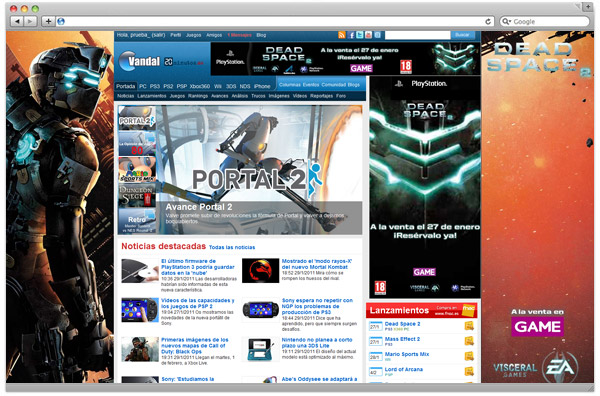Image resolution: width=600 pixels, height=396 pixels.
Task: Click the shopping cart icon beside Lord of Arcana
Action: tap(469, 371)
